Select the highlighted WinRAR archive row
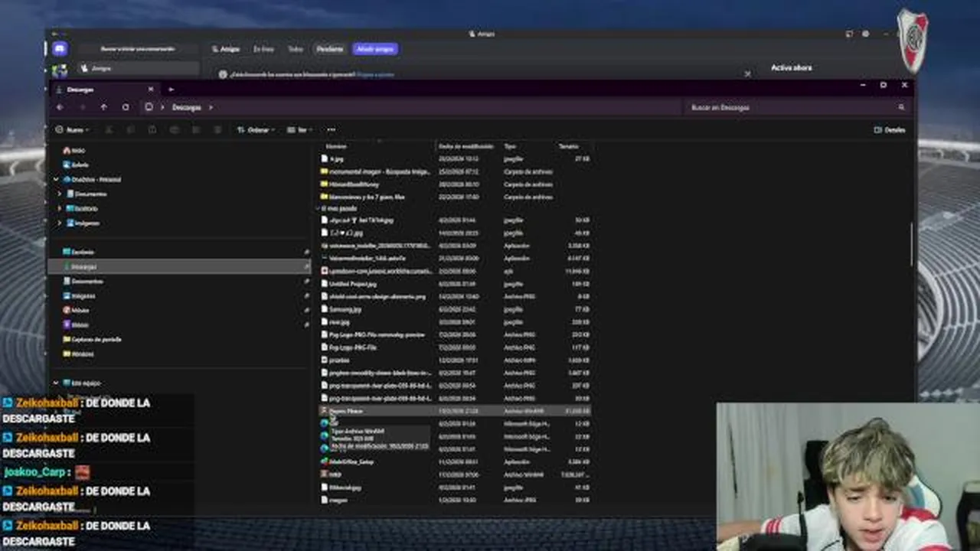 click(x=455, y=411)
